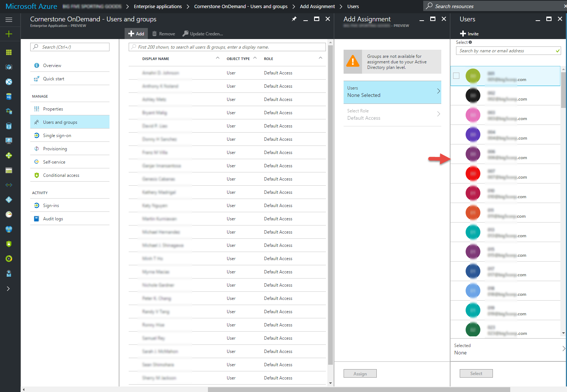Open the hamburger menu in the sidebar
Image resolution: width=567 pixels, height=392 pixels.
pos(9,20)
